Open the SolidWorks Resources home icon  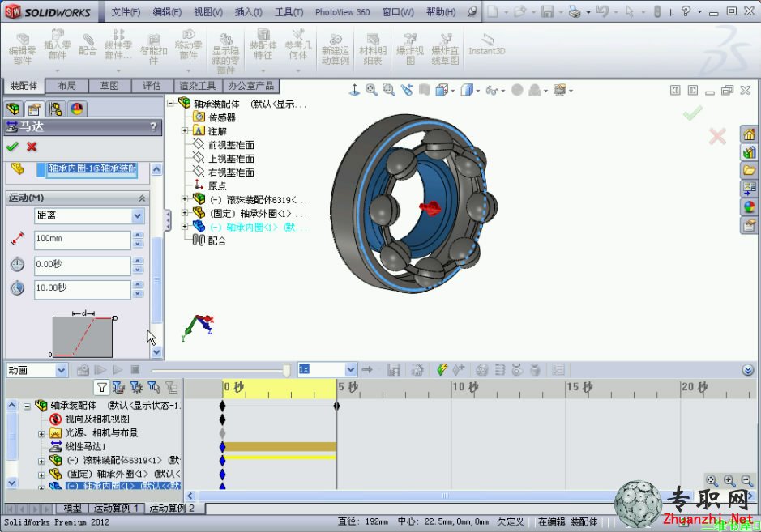750,134
